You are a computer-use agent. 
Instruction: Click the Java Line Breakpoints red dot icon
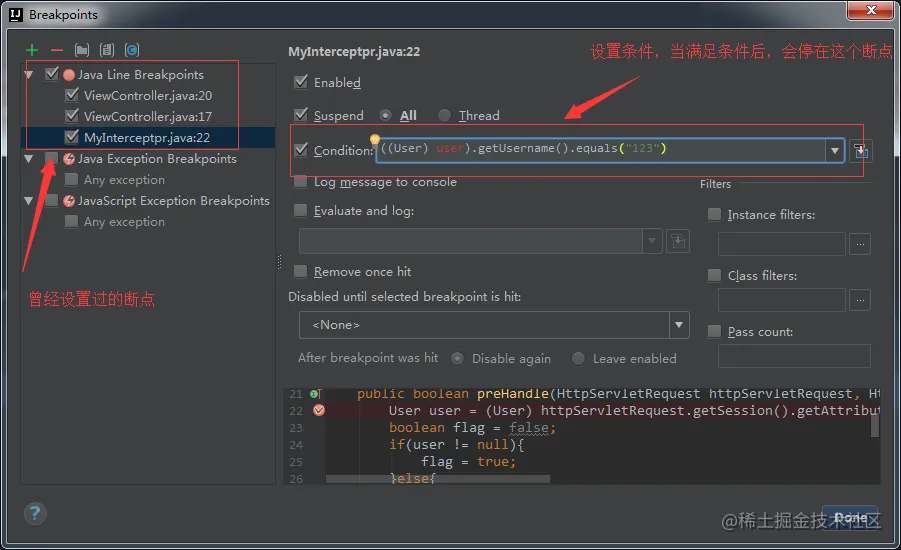coord(69,75)
